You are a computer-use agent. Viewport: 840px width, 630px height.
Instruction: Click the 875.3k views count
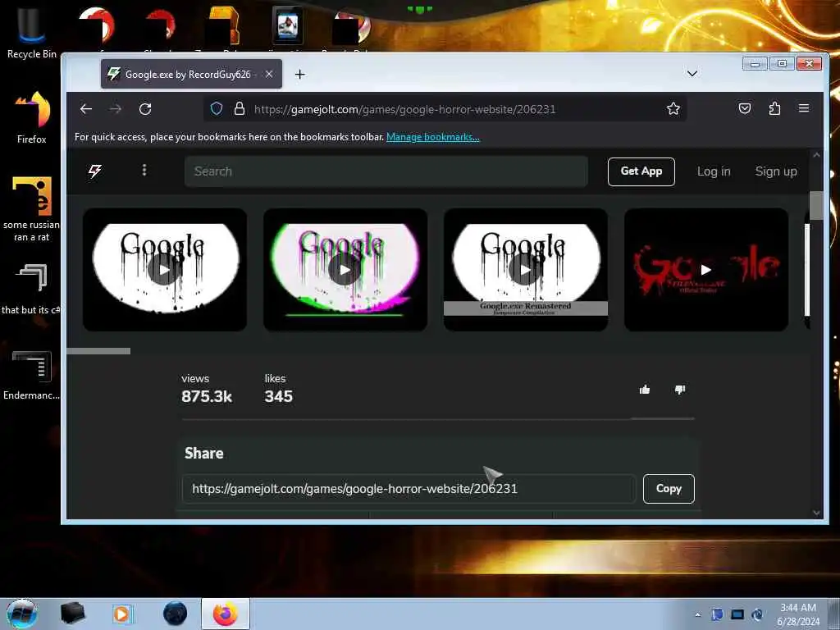pos(207,396)
